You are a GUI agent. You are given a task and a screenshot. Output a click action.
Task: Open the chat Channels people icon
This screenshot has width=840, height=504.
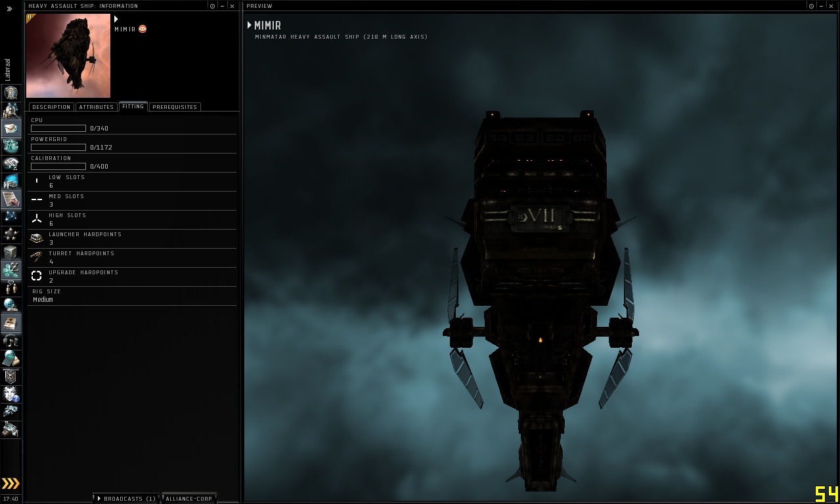coord(11,287)
